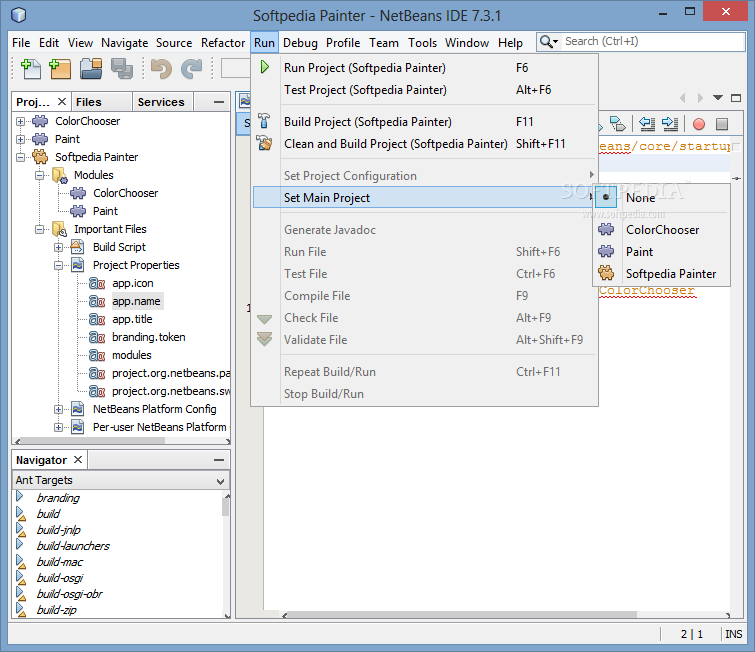Image resolution: width=755 pixels, height=652 pixels.
Task: Click the Open Project toolbar icon
Action: point(91,69)
